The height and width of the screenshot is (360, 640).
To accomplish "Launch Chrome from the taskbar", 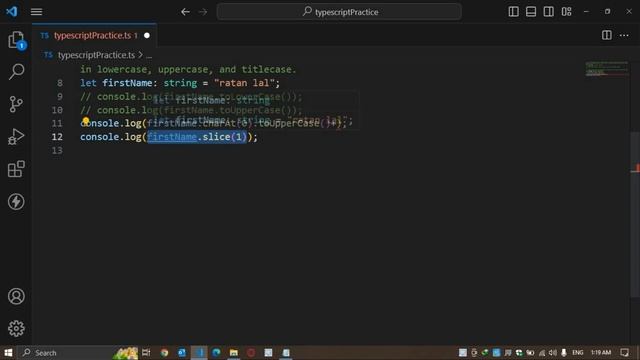I will click(x=164, y=353).
